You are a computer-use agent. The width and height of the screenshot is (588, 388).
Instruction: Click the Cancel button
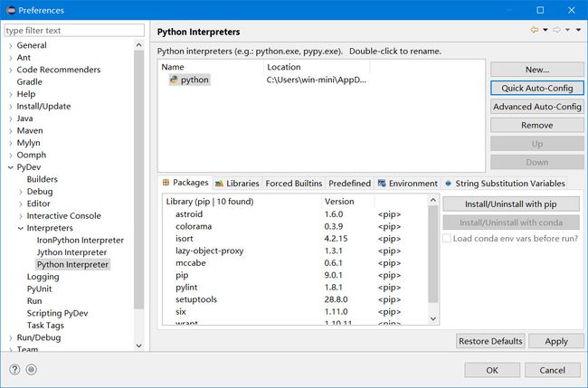(x=552, y=370)
